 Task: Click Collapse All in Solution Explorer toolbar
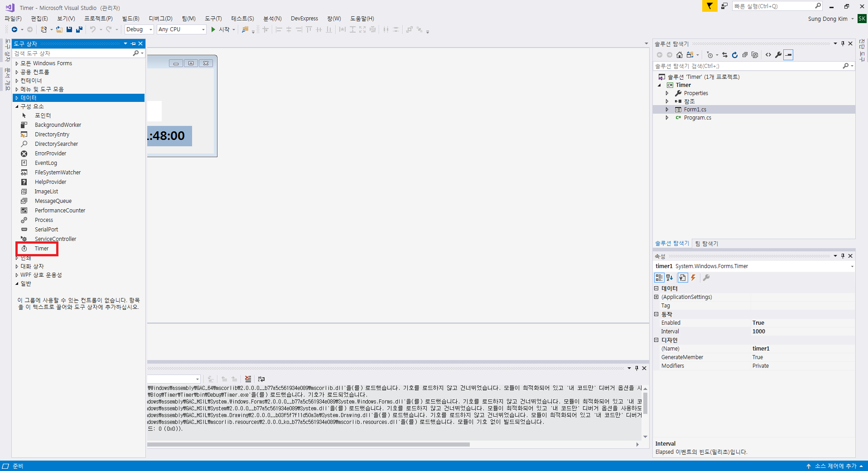(745, 55)
